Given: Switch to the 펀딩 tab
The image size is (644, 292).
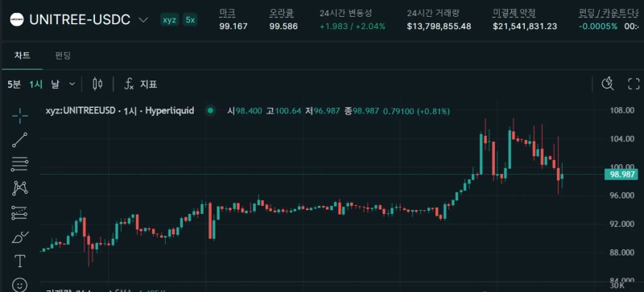Looking at the screenshot, I should click(63, 56).
